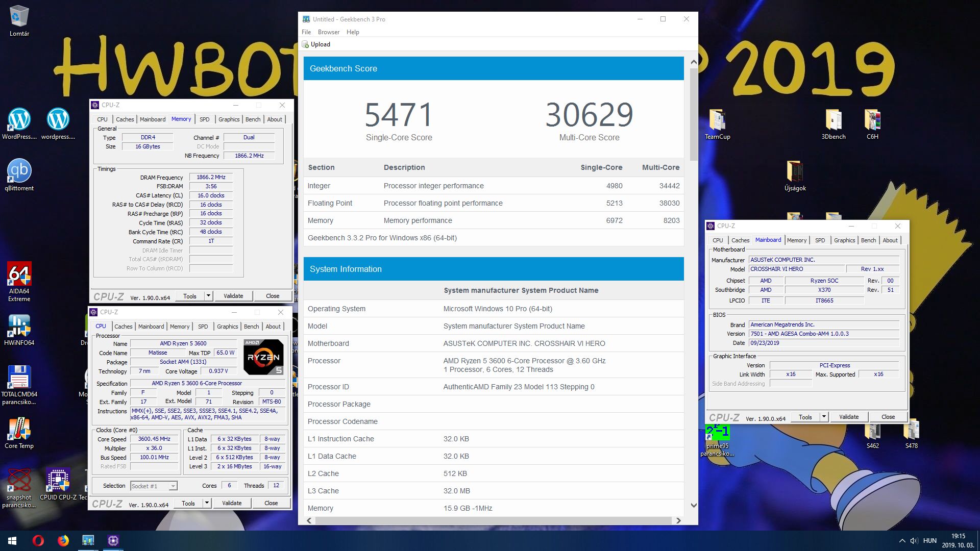Open Tools dropdown arrow in Memory CPU-Z window
This screenshot has height=551, width=980.
point(208,296)
